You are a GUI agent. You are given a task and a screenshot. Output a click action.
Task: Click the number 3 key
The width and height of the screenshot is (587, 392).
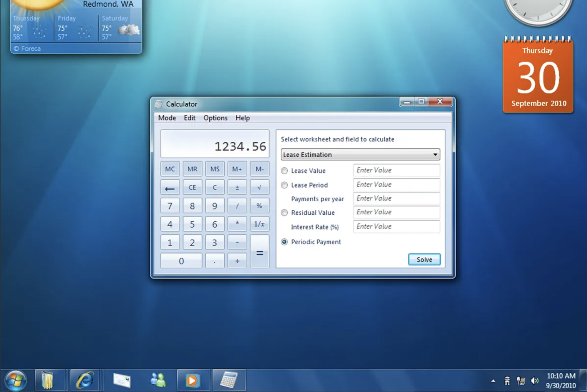(215, 242)
